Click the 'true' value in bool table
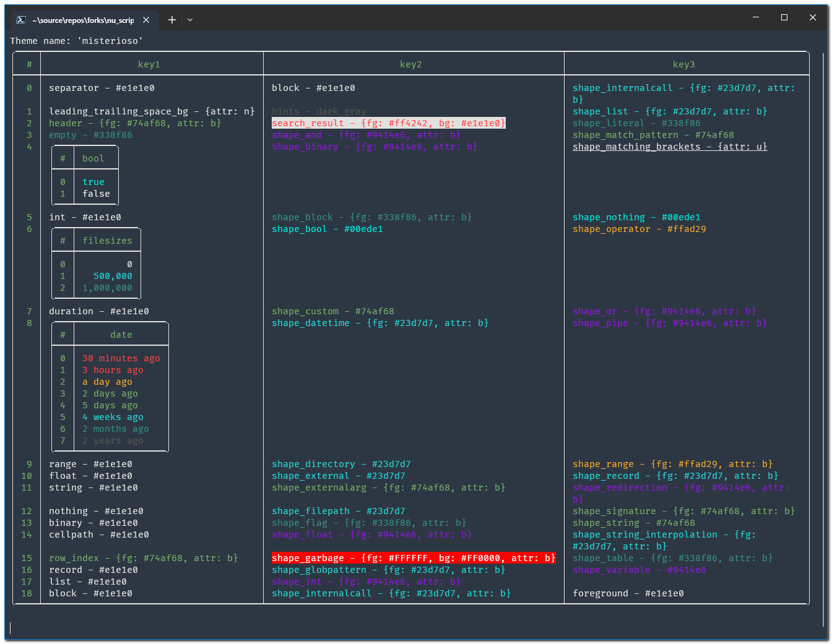832x644 pixels. [x=93, y=182]
